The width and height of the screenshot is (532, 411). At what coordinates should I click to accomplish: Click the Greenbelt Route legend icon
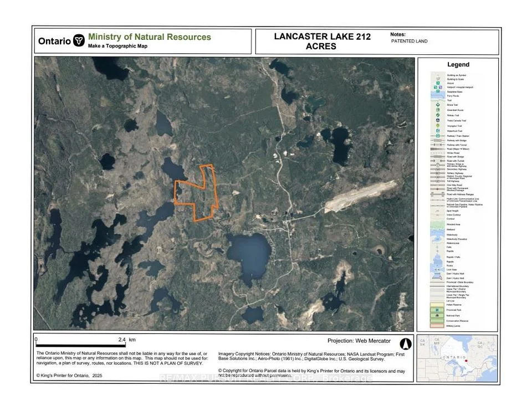[x=438, y=110]
